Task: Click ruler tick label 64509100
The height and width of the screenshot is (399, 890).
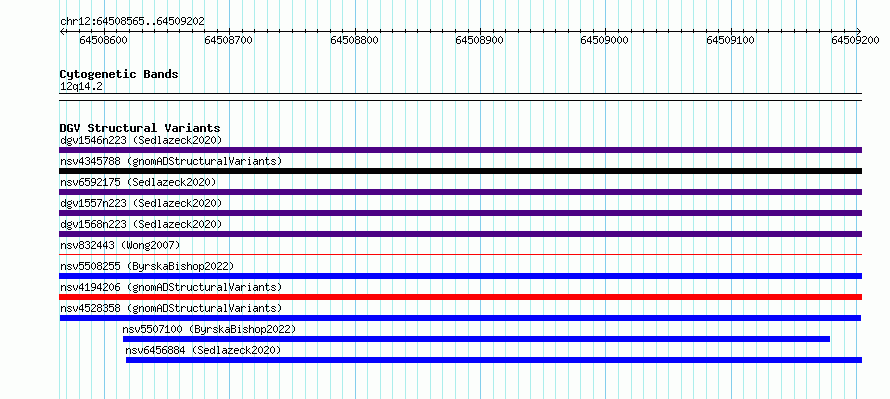Action: point(730,40)
